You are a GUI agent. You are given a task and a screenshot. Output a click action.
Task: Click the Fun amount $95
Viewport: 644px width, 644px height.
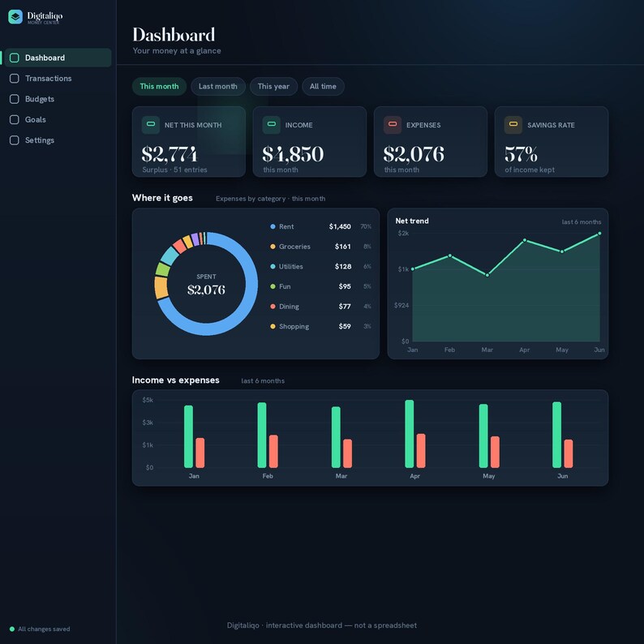tap(345, 286)
